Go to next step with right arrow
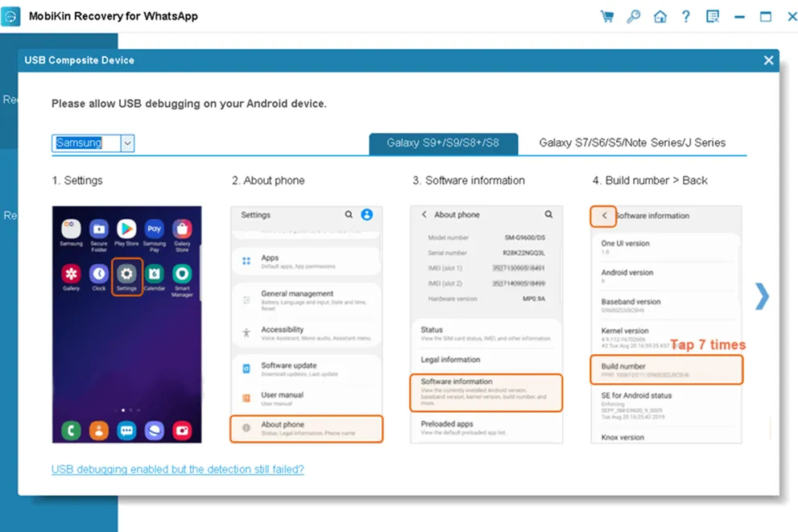Viewport: 798px width, 532px height. pyautogui.click(x=761, y=296)
